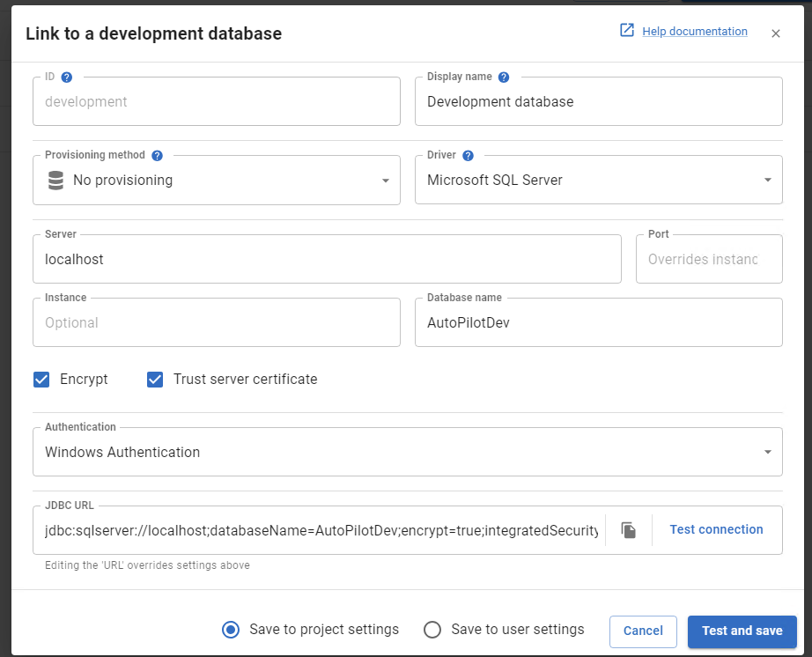812x657 pixels.
Task: Open the Provisioning method dropdown
Action: (x=385, y=180)
